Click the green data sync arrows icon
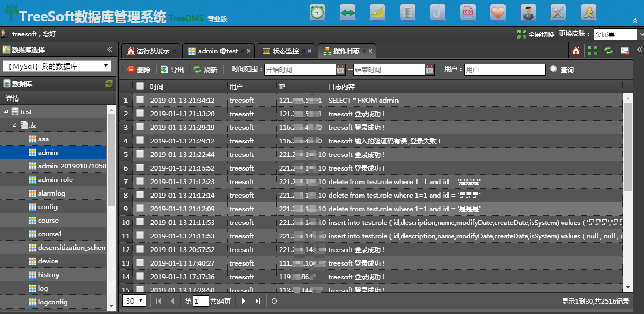 (348, 12)
